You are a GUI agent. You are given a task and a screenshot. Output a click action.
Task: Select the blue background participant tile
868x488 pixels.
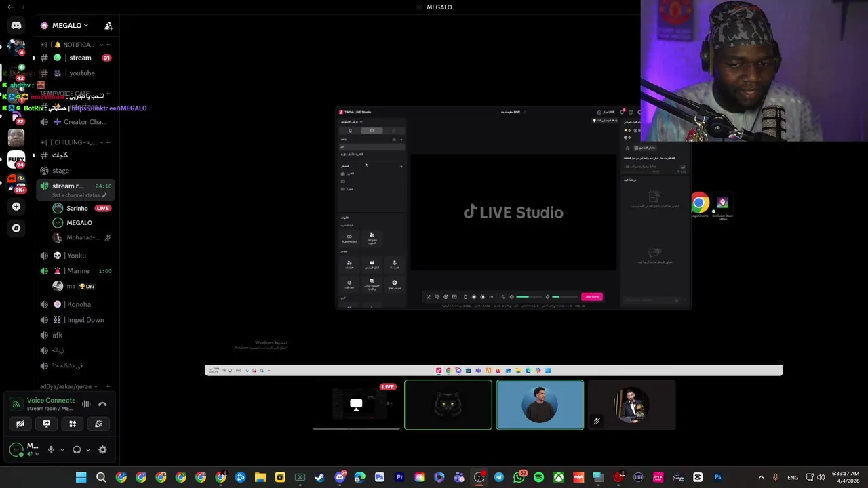[540, 405]
